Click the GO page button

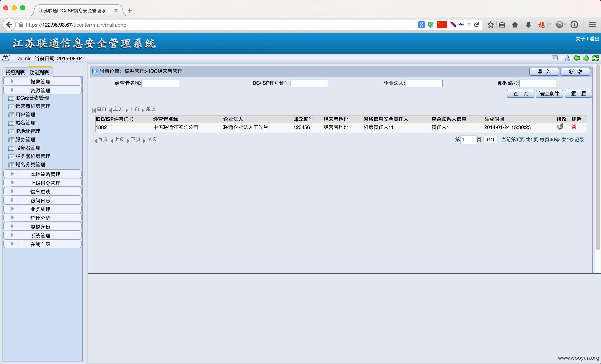click(490, 140)
